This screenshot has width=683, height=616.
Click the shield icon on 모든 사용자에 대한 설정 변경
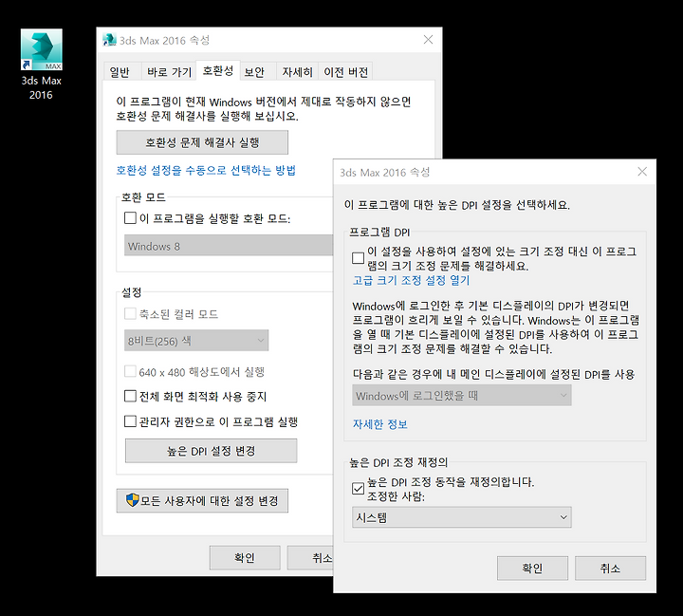[x=132, y=500]
